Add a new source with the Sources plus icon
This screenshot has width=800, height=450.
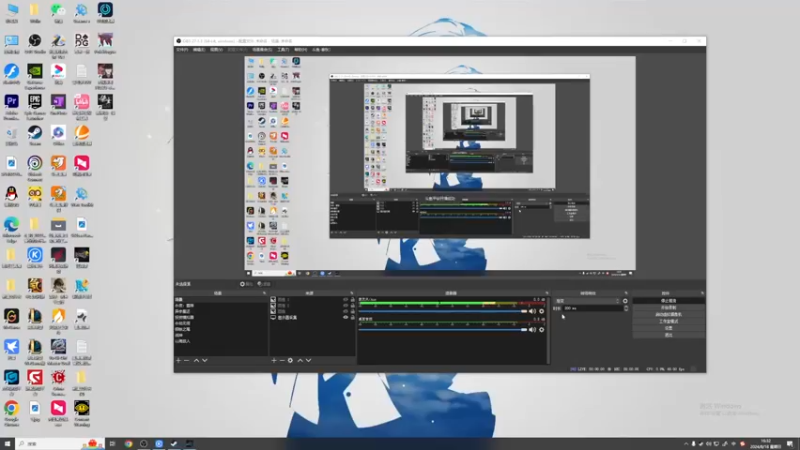click(x=274, y=360)
